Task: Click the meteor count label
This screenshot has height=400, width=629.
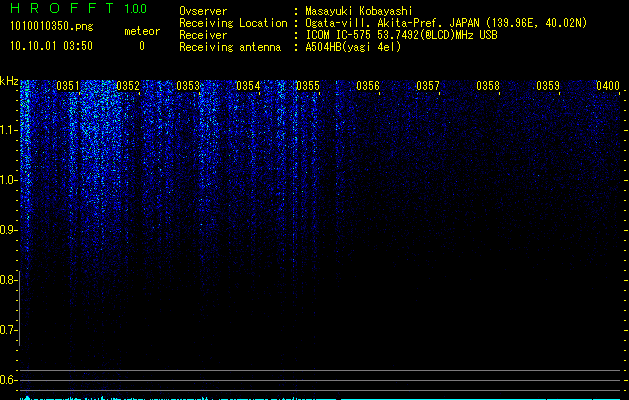Action: (142, 31)
